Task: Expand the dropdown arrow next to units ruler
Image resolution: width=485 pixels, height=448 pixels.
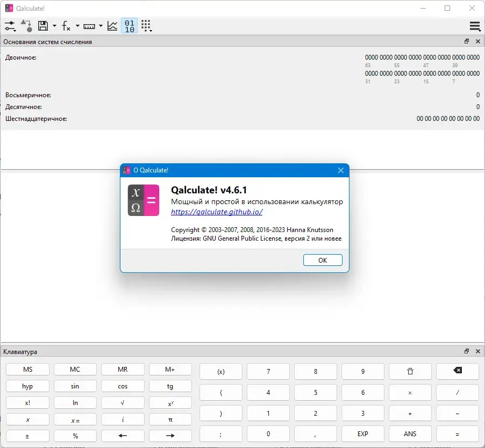Action: point(101,26)
